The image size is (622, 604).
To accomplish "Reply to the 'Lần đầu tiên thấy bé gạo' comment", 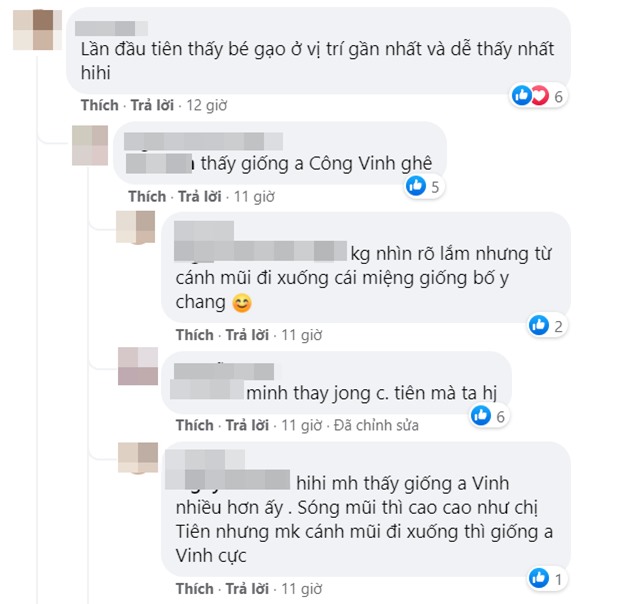I will [x=152, y=105].
